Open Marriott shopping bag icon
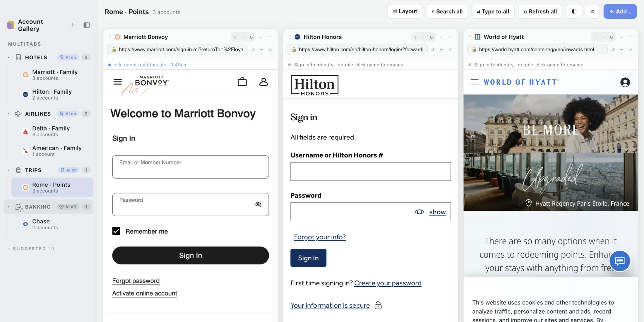 [242, 82]
